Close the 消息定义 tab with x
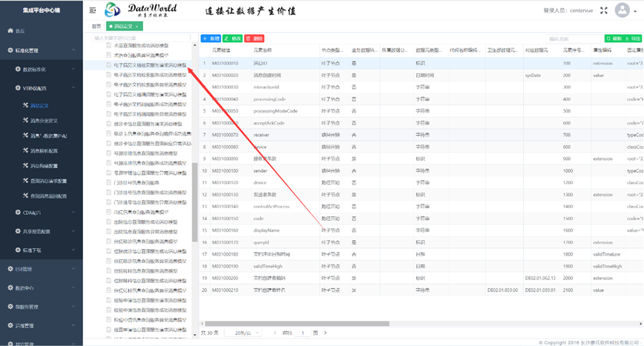The image size is (644, 346). (137, 26)
